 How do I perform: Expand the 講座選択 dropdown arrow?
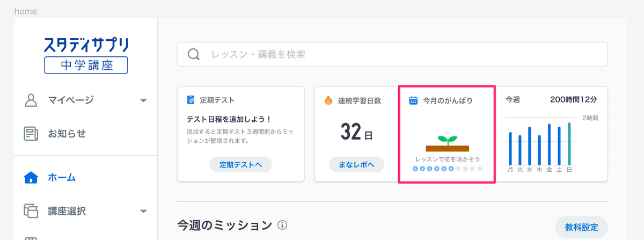click(x=143, y=212)
